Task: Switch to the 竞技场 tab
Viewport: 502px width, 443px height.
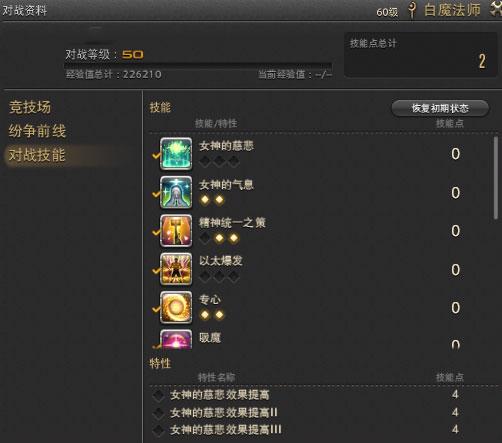Action: click(x=30, y=107)
